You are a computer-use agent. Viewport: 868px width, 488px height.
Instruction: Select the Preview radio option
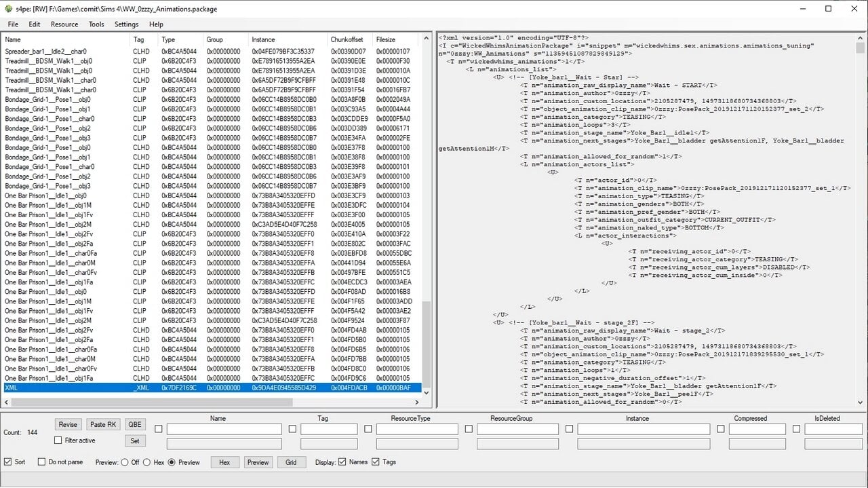[172, 462]
